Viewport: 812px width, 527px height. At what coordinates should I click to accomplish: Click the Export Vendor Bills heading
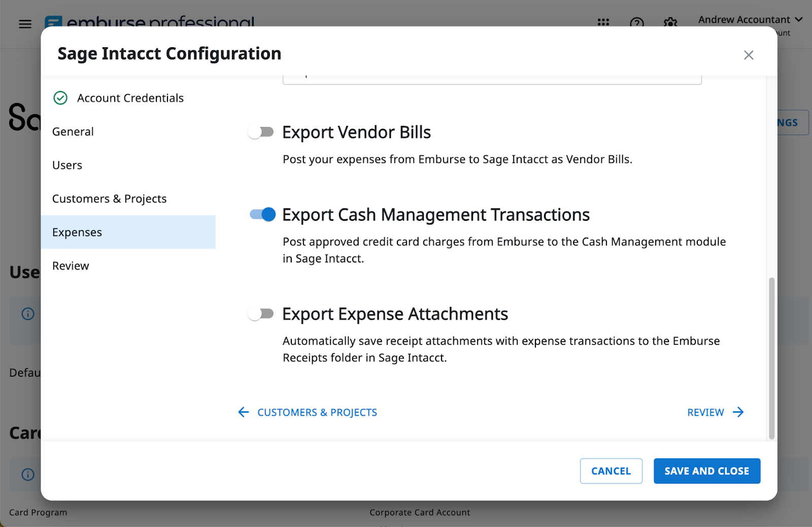(x=356, y=132)
